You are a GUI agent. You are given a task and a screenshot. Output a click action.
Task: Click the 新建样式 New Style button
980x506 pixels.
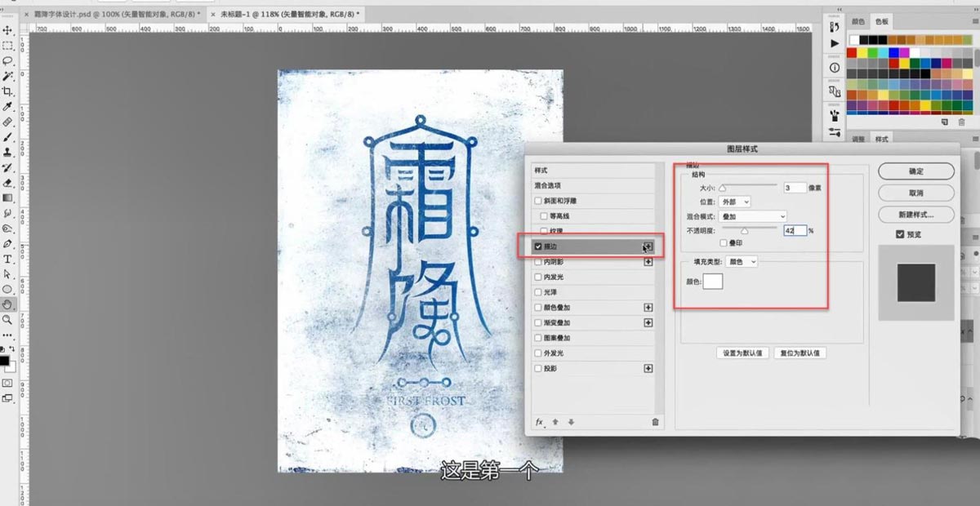tap(916, 215)
